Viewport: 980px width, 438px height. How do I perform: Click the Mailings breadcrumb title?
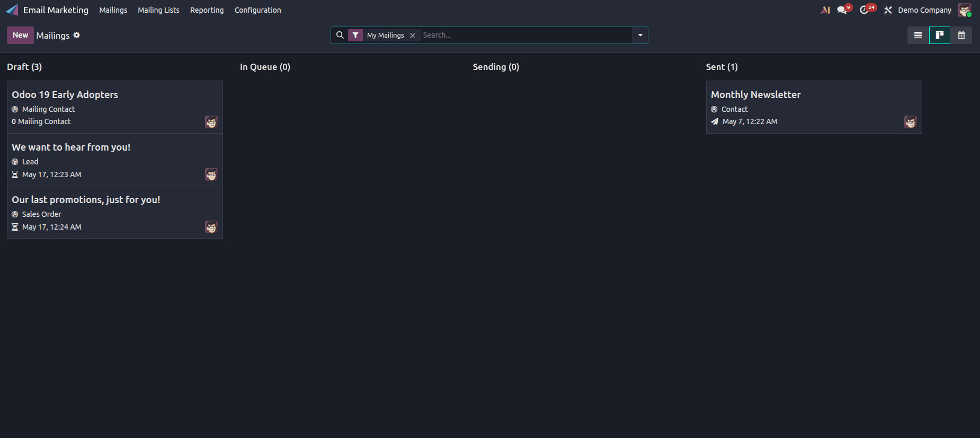pos(53,36)
